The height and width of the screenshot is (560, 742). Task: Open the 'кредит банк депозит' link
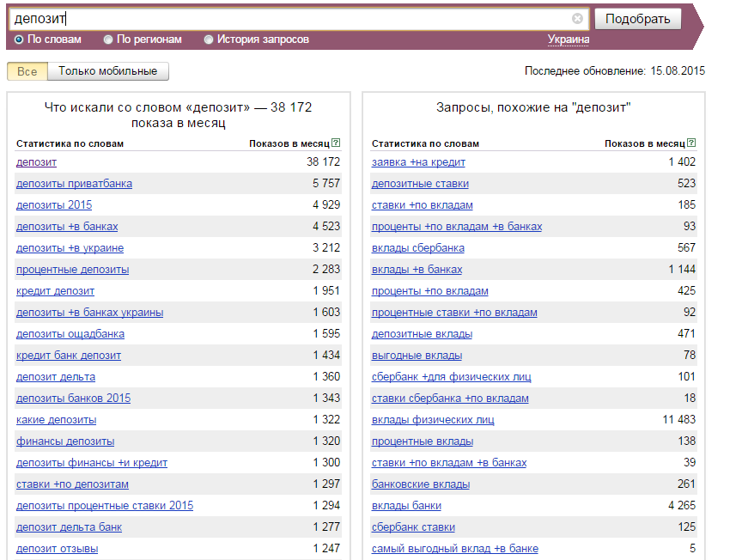pyautogui.click(x=69, y=356)
